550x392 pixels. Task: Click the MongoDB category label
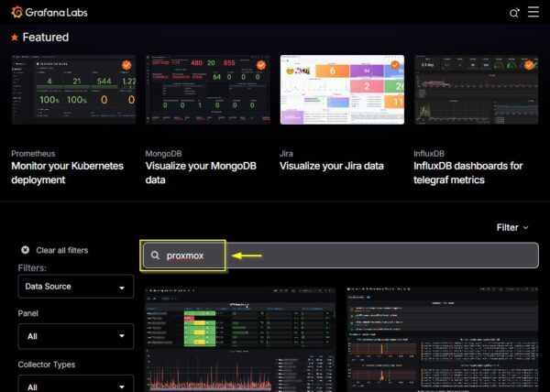tap(163, 154)
